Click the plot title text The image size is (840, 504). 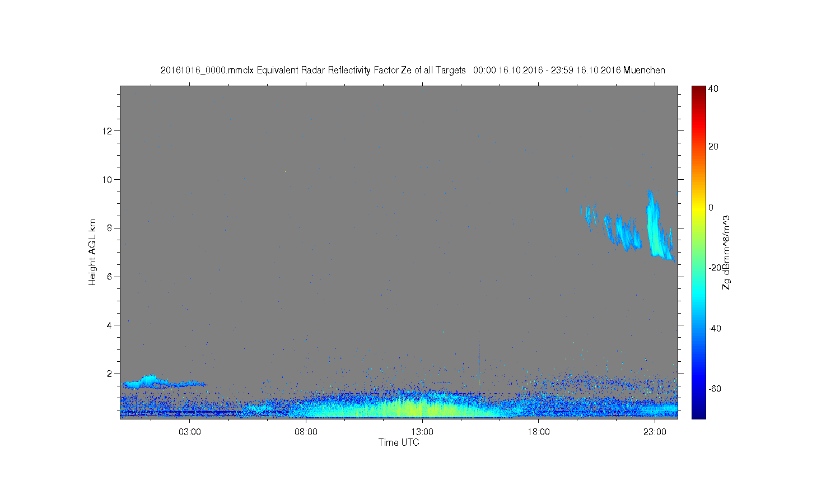(x=413, y=70)
